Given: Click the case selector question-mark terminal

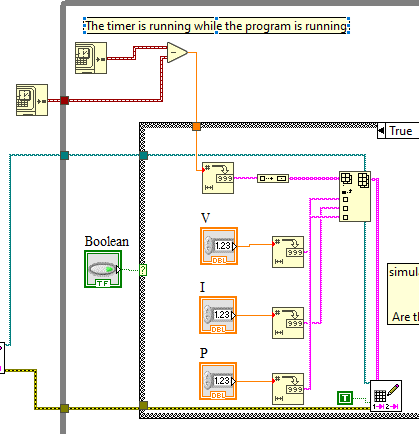Looking at the screenshot, I should (x=143, y=270).
